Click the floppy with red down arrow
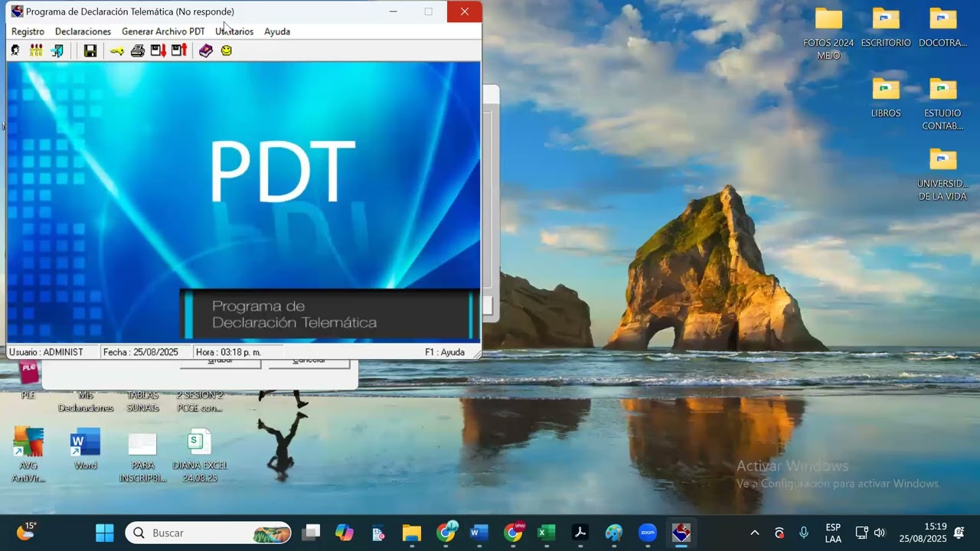The height and width of the screenshot is (551, 980). (x=158, y=51)
